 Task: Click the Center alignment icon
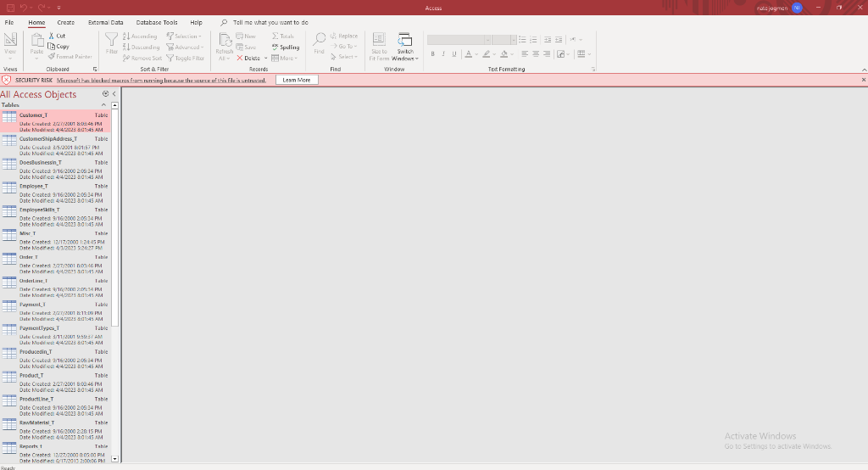[x=536, y=53]
